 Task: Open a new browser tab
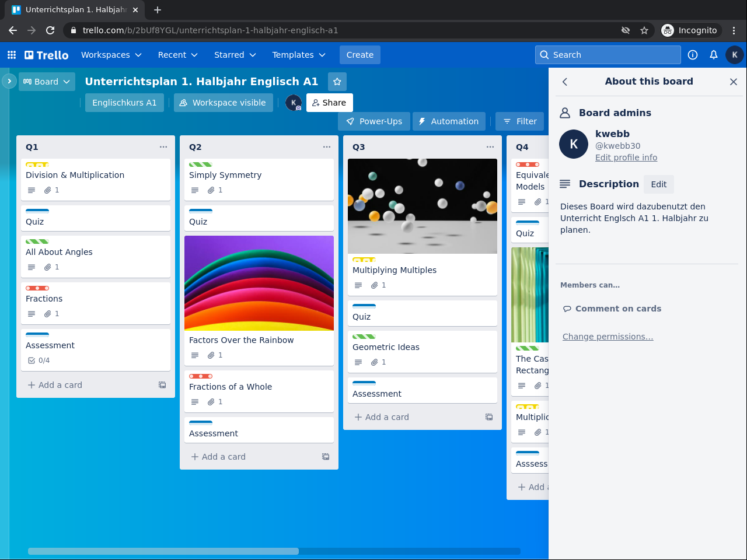tap(158, 10)
